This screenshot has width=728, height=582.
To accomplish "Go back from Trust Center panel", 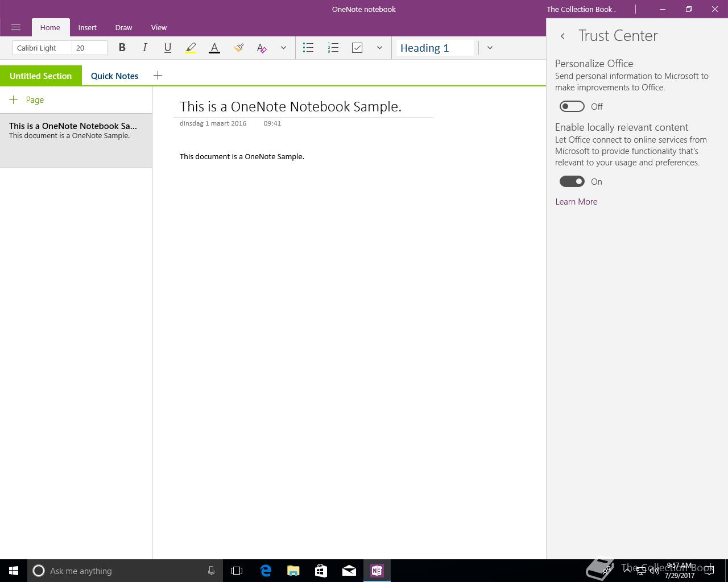I will pos(562,36).
